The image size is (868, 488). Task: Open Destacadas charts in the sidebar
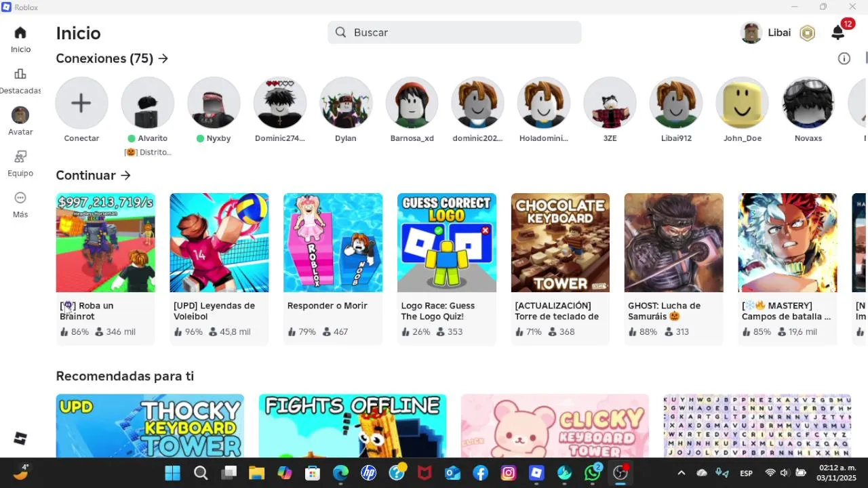tap(20, 74)
